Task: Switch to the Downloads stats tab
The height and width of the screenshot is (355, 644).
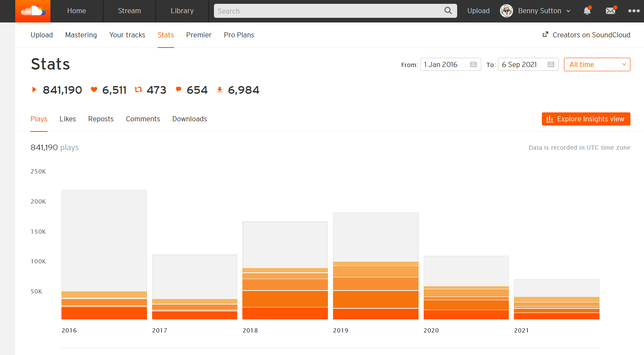Action: 189,119
